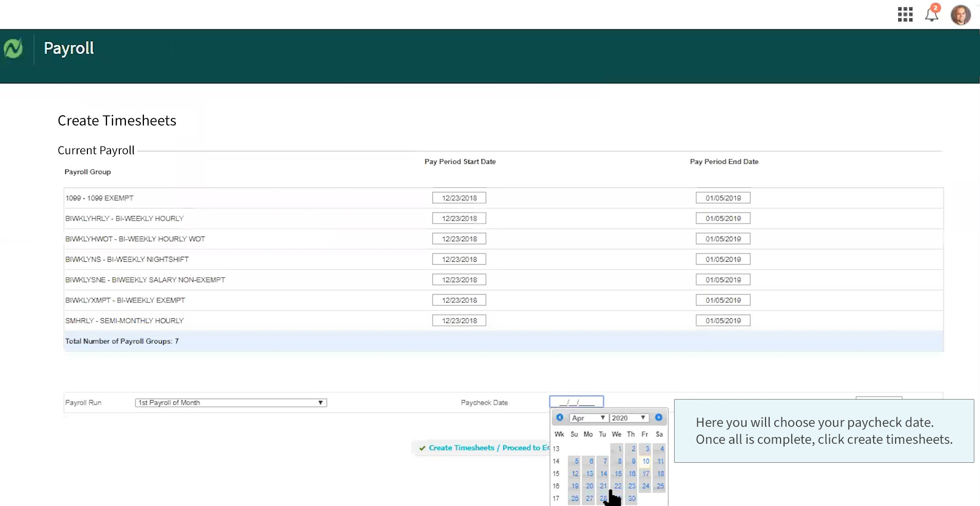The width and height of the screenshot is (980, 506).
Task: Edit end date for BI-WEEKLY NIGHTSHIFT
Action: click(723, 259)
